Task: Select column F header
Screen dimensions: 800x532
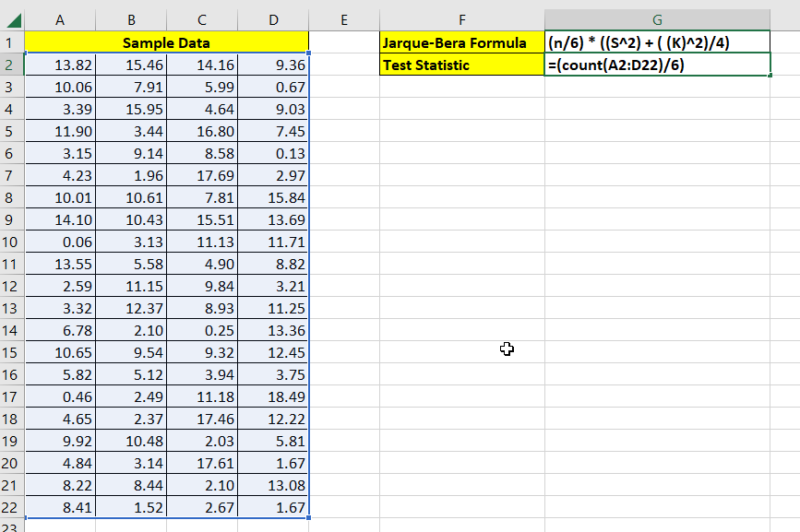Action: point(462,19)
